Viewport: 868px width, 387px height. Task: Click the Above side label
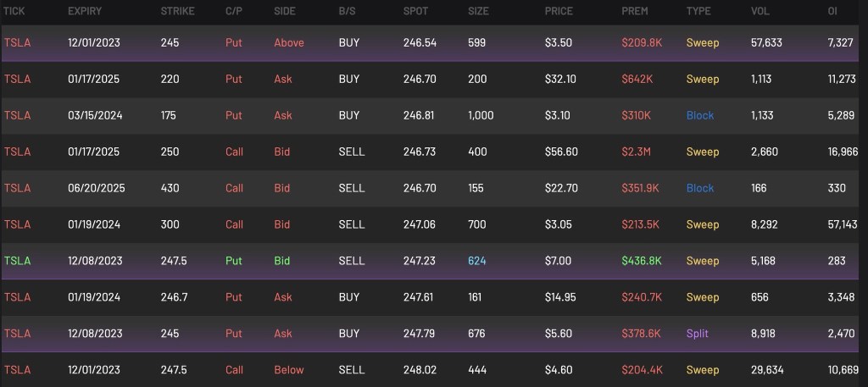[x=289, y=42]
